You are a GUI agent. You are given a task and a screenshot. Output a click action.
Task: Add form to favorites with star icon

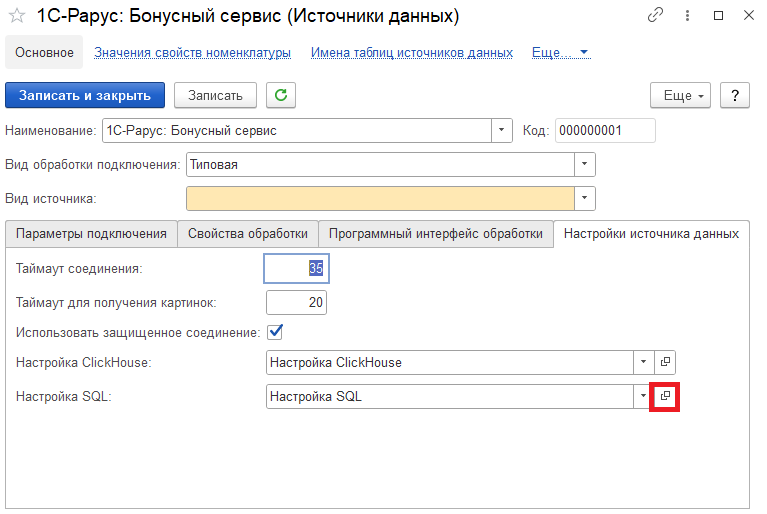17,16
